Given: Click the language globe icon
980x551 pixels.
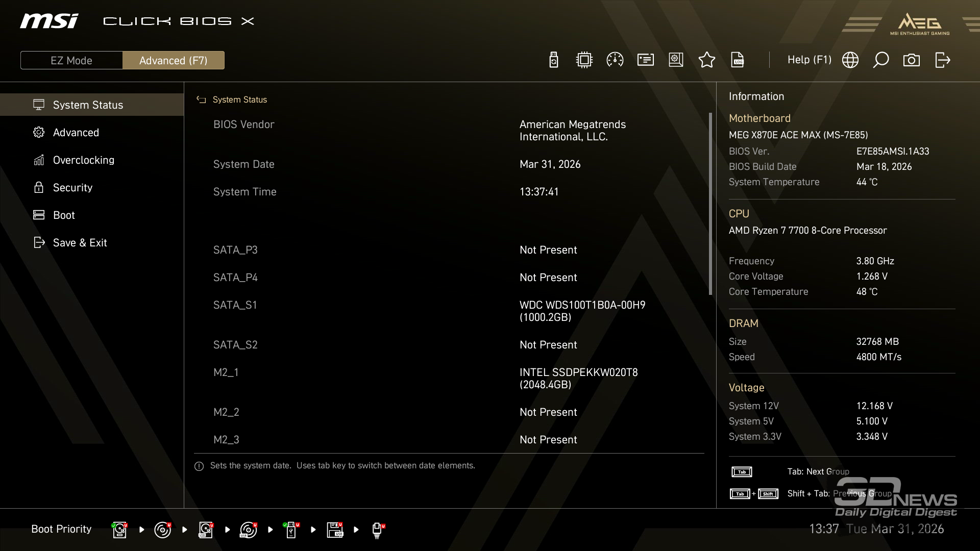Looking at the screenshot, I should click(x=850, y=60).
